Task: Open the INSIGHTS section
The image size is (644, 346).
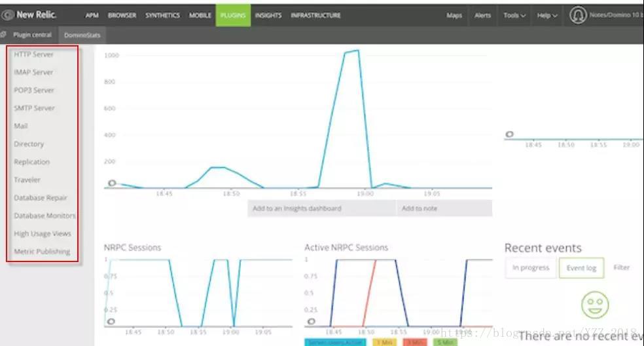Action: point(268,15)
